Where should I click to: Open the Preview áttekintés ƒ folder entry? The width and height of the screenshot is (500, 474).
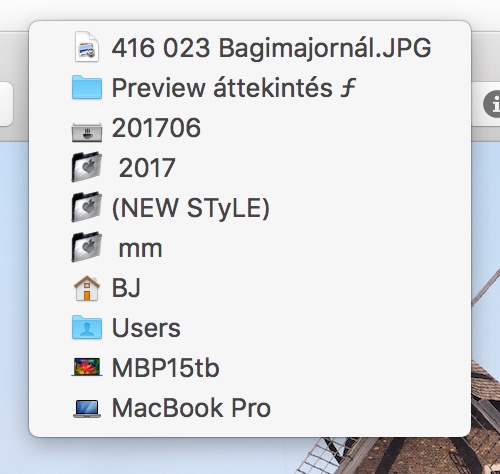(x=250, y=87)
